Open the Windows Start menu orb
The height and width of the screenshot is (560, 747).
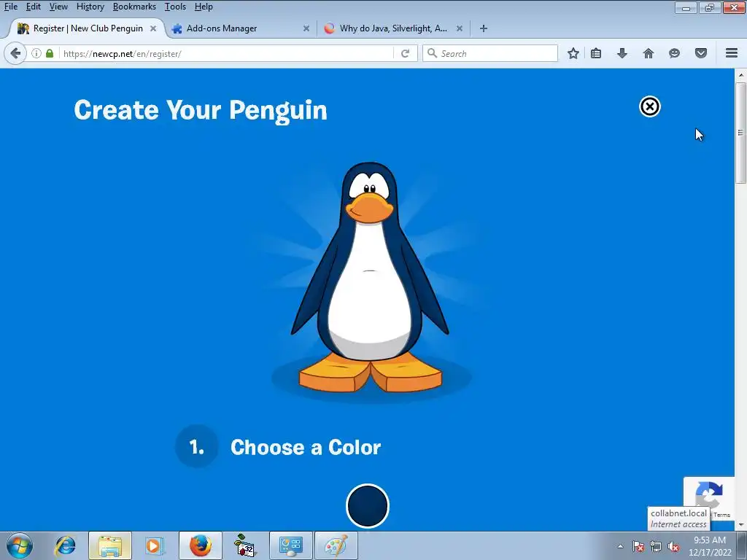20,545
